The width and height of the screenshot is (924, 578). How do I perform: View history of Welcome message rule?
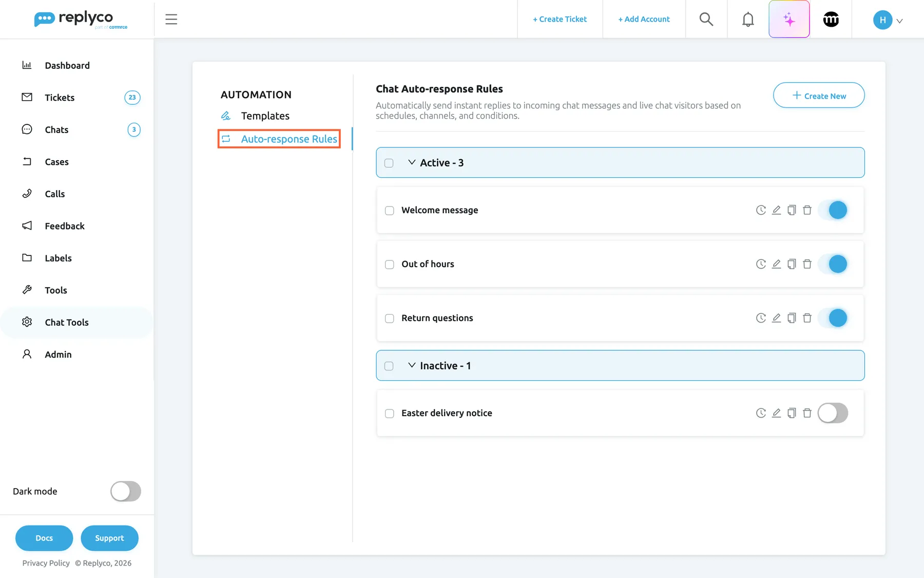761,210
